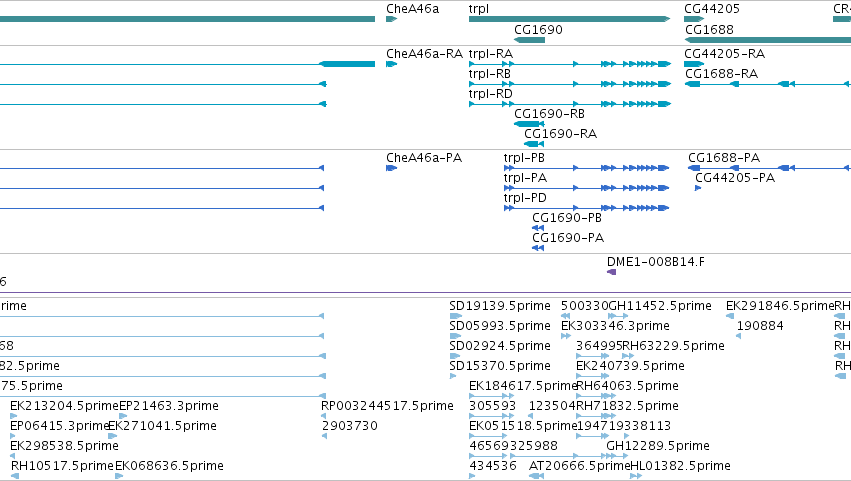Select the CG44205 gene label
The height and width of the screenshot is (481, 851).
tap(712, 9)
